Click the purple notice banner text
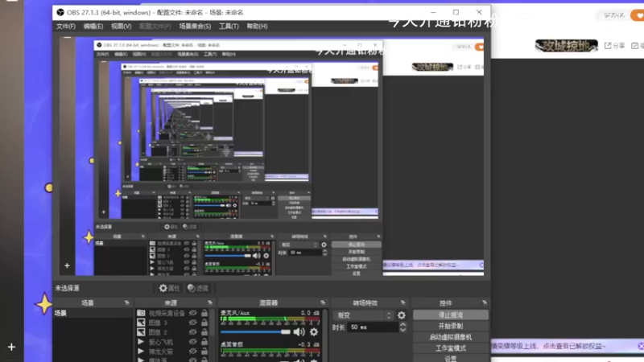The width and height of the screenshot is (644, 362). [x=549, y=347]
